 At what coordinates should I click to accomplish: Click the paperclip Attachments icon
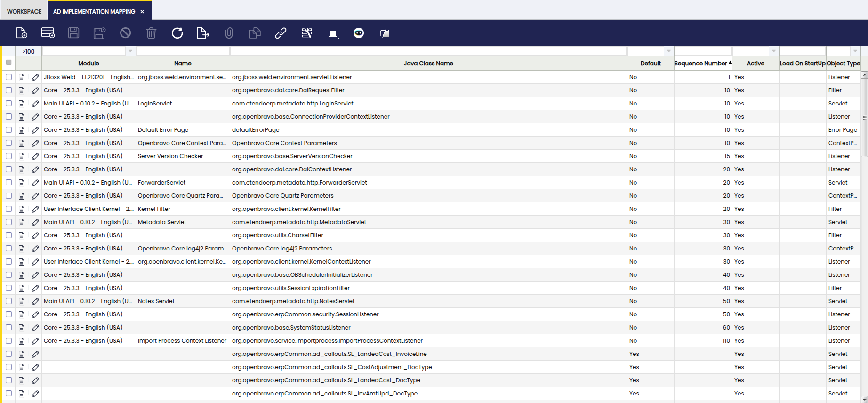coord(229,33)
